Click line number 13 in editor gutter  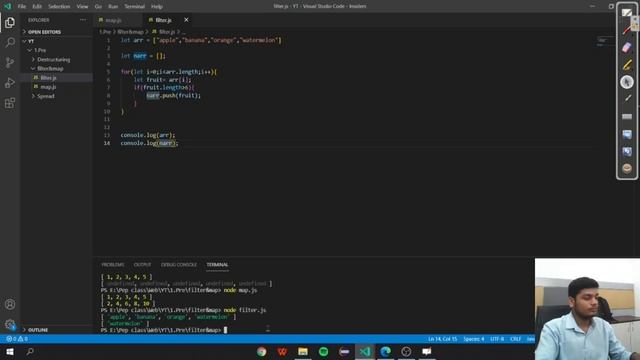click(107, 135)
